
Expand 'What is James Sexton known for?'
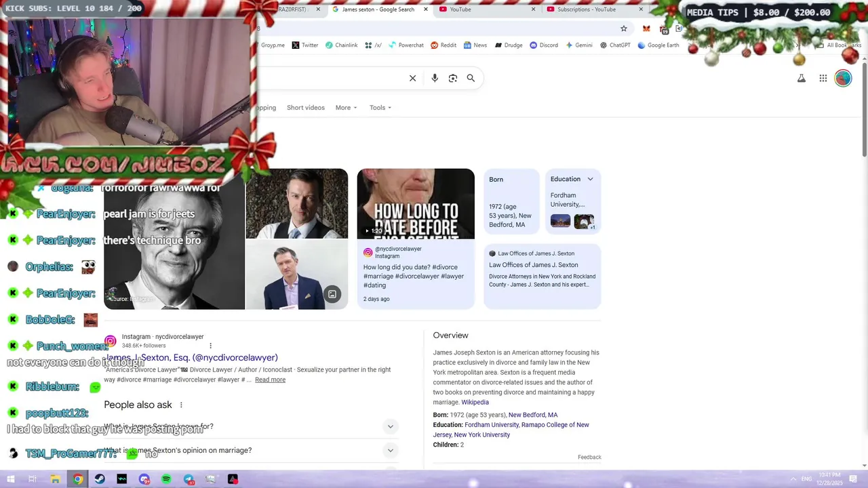pyautogui.click(x=251, y=426)
